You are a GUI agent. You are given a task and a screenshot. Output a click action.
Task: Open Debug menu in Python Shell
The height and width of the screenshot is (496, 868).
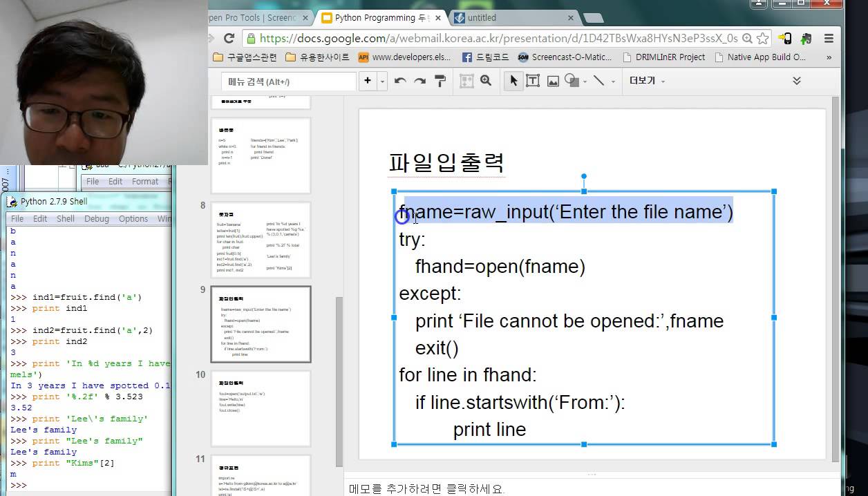click(97, 218)
